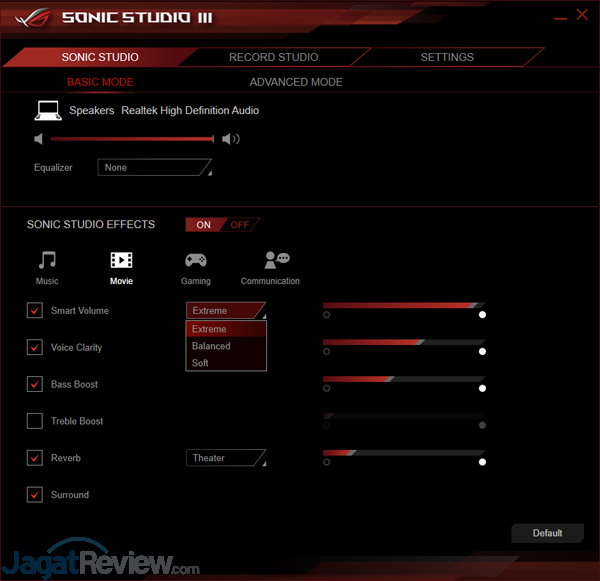
Task: Set Voice Clarity to minimum via left circle
Action: click(326, 351)
